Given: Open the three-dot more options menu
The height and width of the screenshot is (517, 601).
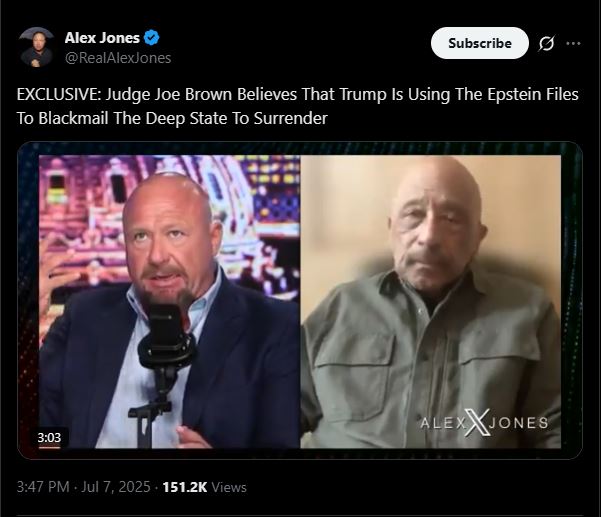Looking at the screenshot, I should coord(573,43).
